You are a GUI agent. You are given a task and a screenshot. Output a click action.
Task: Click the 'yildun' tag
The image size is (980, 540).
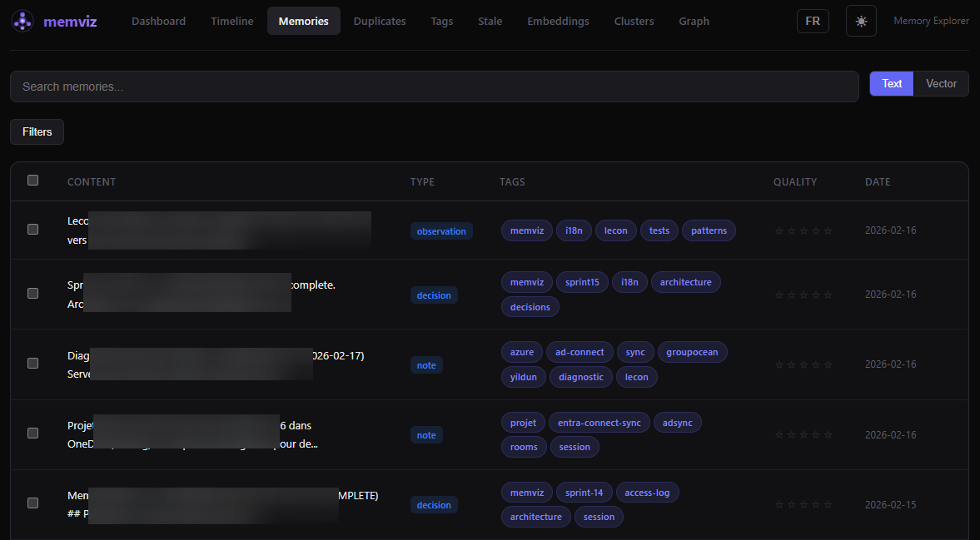pos(524,377)
